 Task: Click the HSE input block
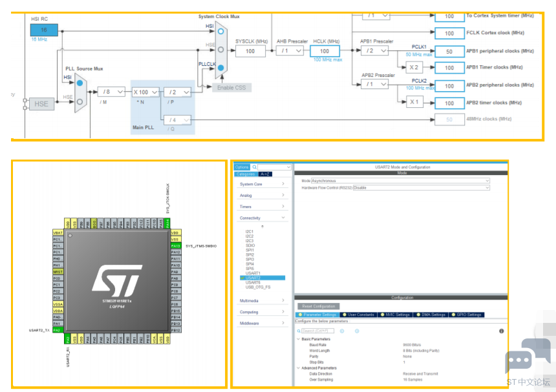[x=41, y=104]
